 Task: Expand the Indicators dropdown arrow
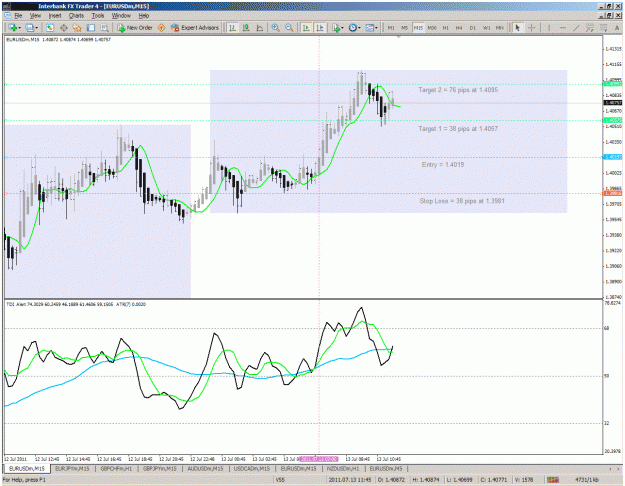[342, 28]
